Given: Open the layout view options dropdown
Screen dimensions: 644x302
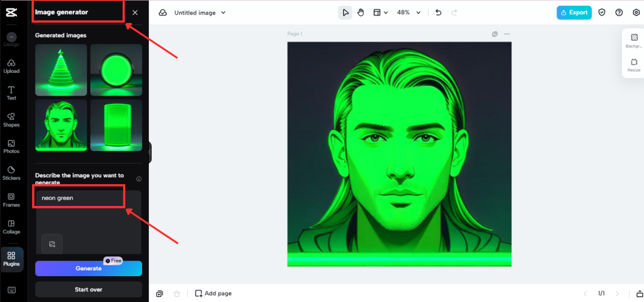Looking at the screenshot, I should pos(381,13).
